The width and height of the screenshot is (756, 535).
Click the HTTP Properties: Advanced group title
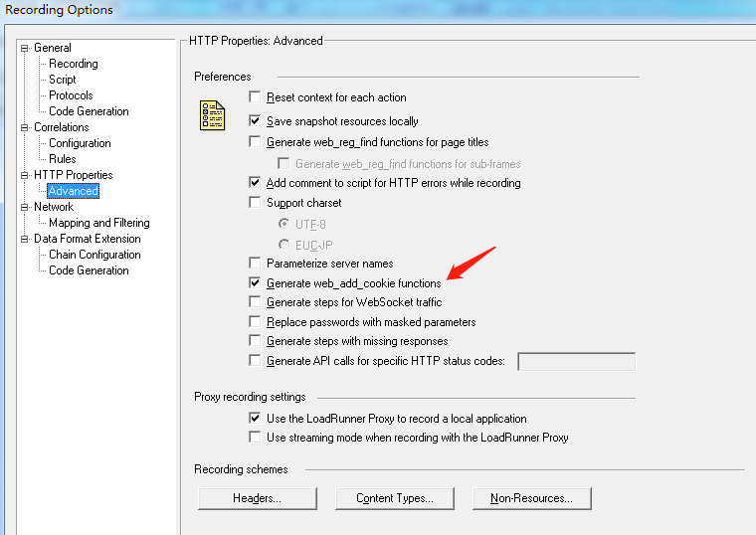(x=256, y=41)
